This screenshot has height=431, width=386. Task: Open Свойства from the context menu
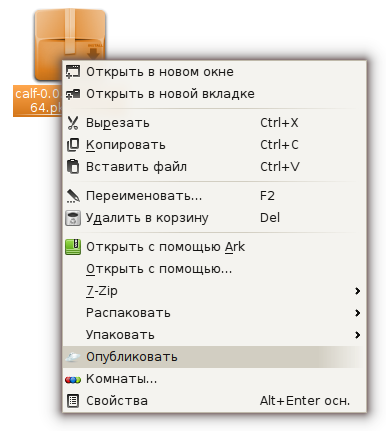(215, 401)
